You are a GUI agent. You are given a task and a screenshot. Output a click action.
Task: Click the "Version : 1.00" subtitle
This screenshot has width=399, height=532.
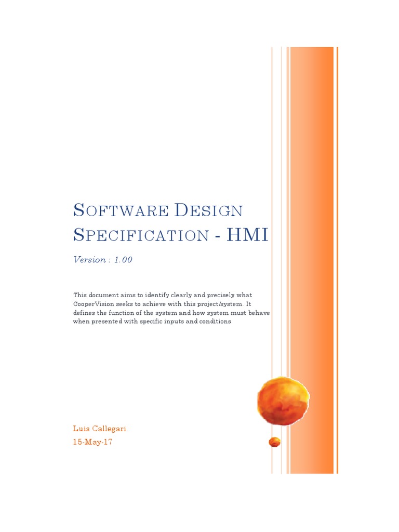point(102,260)
